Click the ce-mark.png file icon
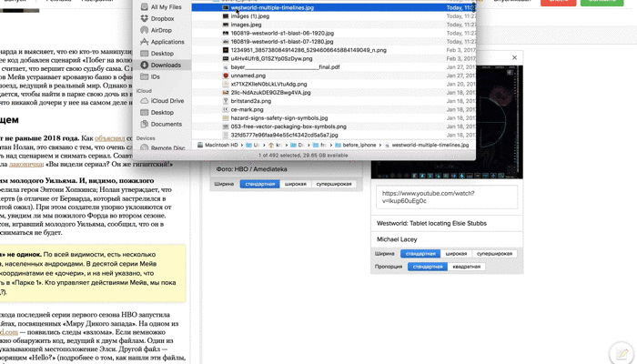 pyautogui.click(x=226, y=109)
